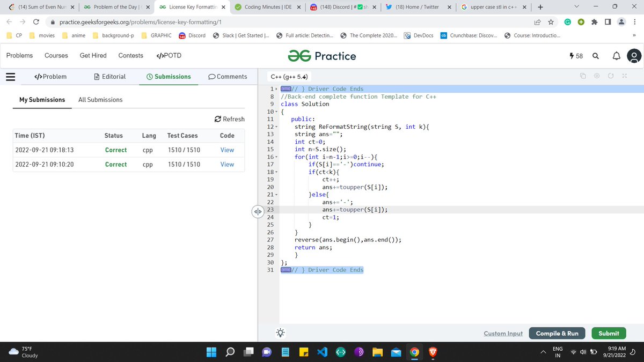Open Visual Studio Code from the taskbar
This screenshot has height=362, width=644.
(x=321, y=352)
